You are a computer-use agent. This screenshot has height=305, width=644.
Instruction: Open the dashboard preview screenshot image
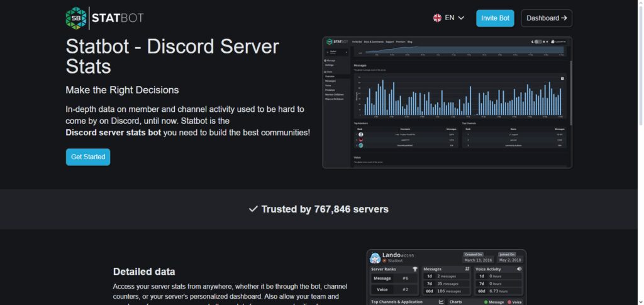447,103
